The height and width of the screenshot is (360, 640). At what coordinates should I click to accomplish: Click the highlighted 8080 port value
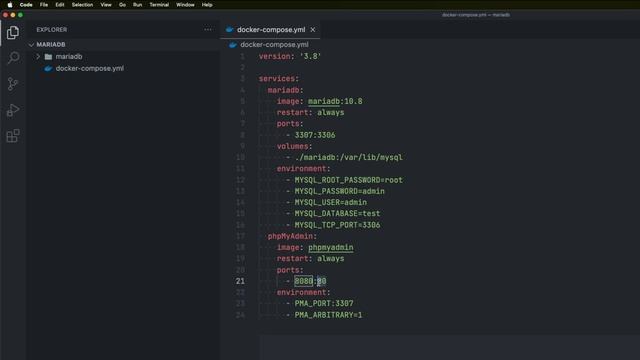(304, 281)
